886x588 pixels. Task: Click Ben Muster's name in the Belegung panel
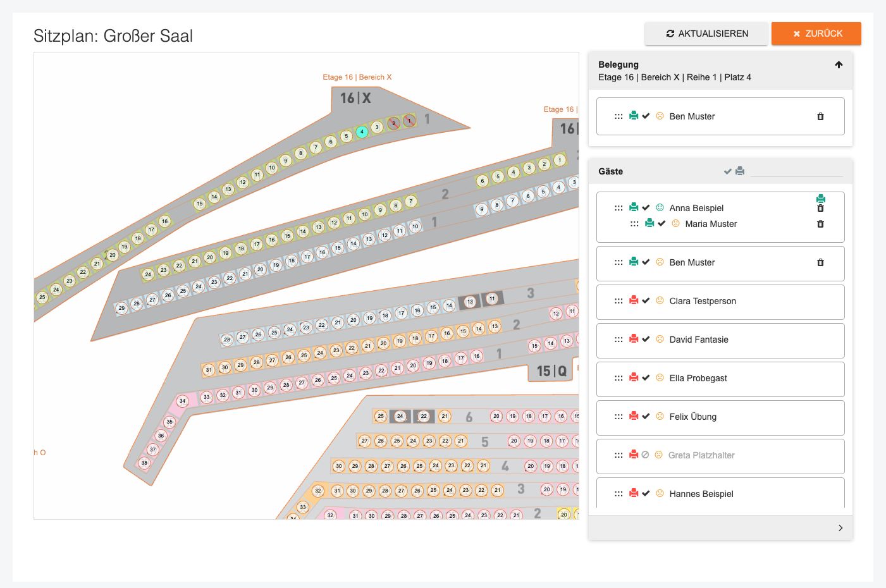(x=692, y=116)
